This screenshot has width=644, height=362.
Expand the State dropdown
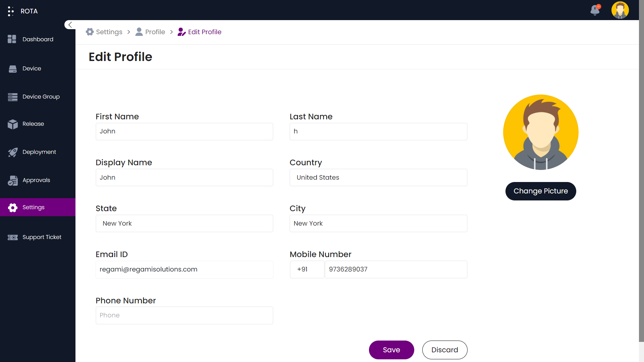tap(184, 223)
